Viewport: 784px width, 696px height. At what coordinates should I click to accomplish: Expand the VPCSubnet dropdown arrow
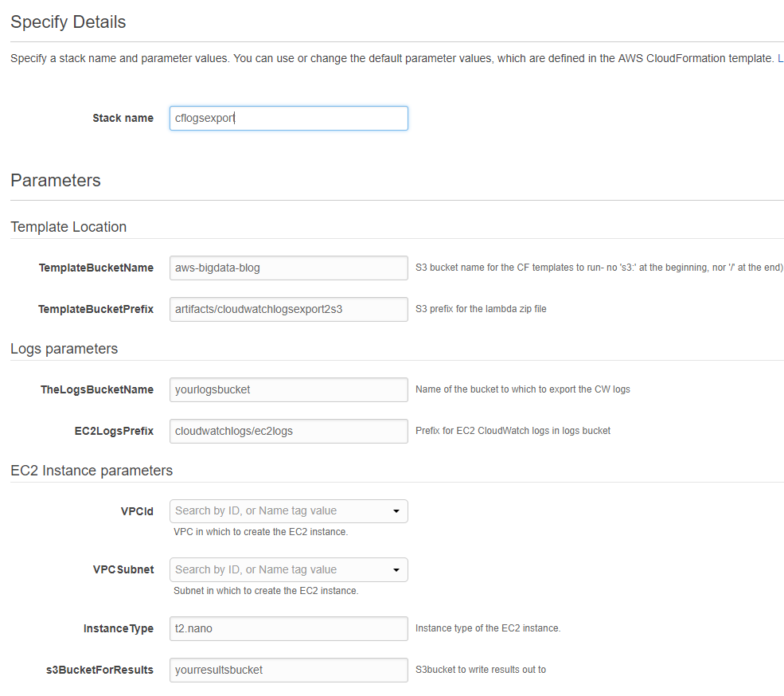[x=396, y=570]
